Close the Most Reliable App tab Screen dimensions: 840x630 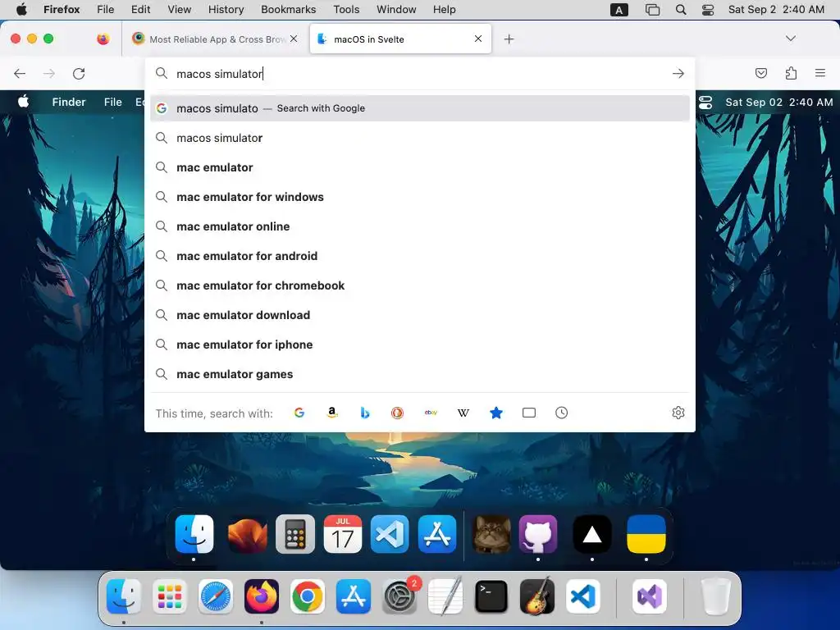pos(294,39)
